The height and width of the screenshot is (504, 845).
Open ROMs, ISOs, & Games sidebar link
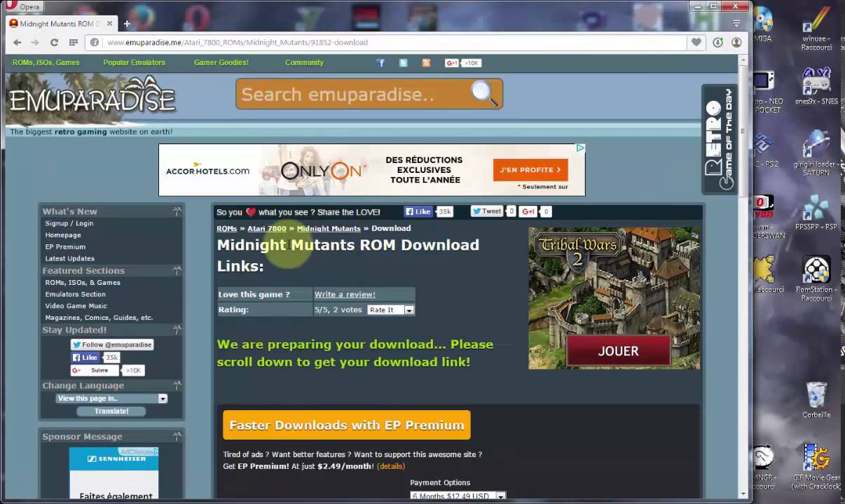[x=83, y=283]
